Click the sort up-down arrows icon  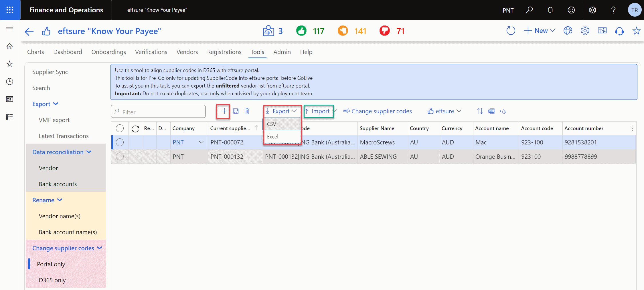480,111
